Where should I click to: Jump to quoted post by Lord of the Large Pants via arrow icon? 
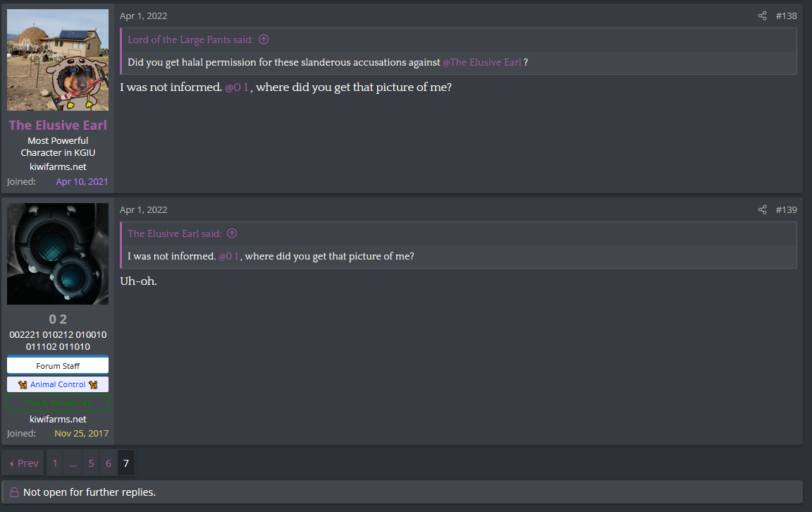click(x=264, y=40)
